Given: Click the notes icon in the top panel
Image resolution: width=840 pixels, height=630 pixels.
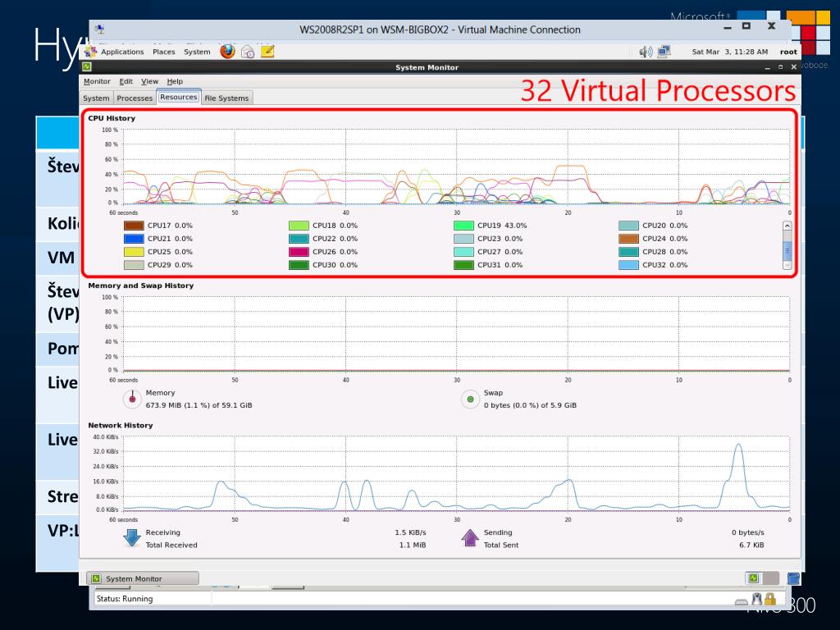Looking at the screenshot, I should pyautogui.click(x=267, y=52).
